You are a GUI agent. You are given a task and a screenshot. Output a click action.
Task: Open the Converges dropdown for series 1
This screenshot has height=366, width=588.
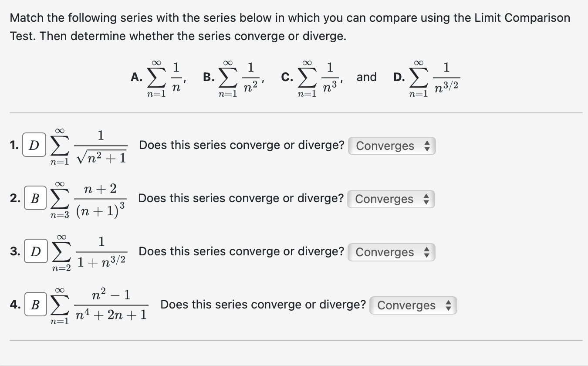391,146
